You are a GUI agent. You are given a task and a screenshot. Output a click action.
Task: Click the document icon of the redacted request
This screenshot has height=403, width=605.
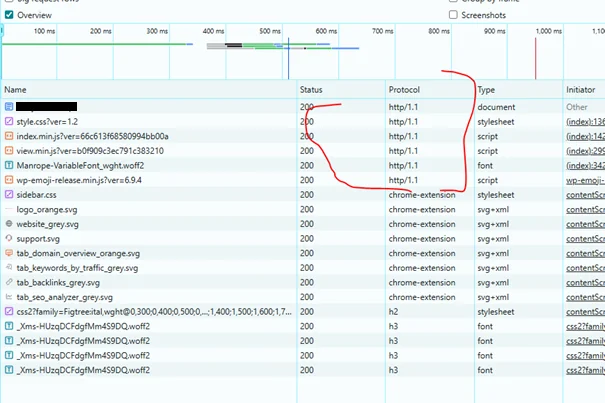pyautogui.click(x=9, y=106)
